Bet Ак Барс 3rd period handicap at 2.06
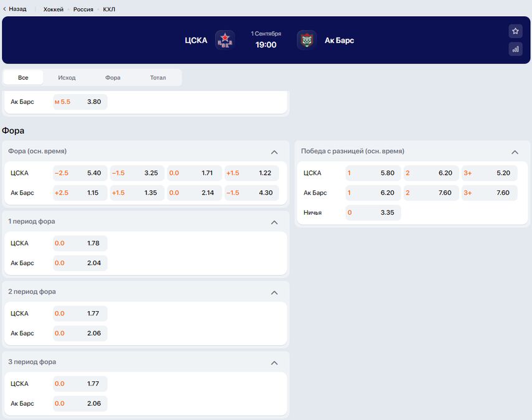Screen dimensions: 532x420 (x=80, y=403)
